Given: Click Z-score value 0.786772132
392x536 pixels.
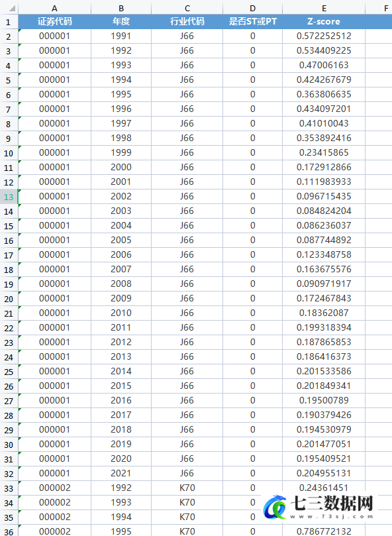Looking at the screenshot, I should click(324, 531).
